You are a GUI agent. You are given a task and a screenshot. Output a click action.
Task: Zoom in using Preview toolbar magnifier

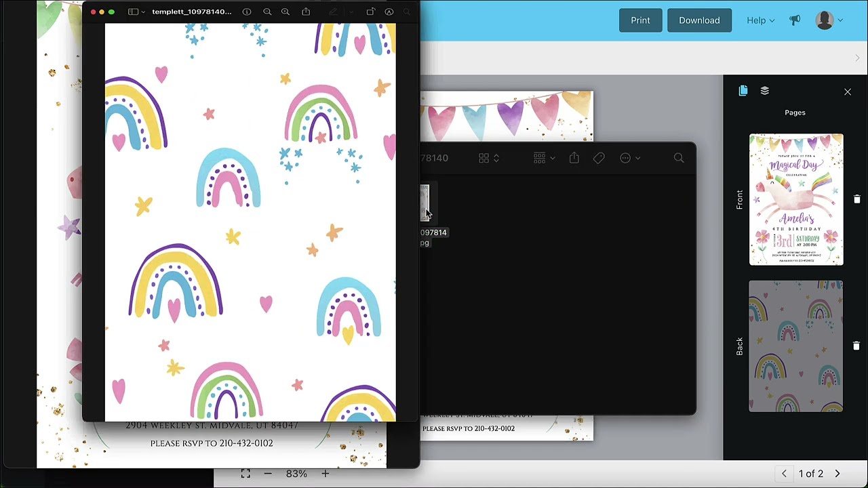point(285,12)
